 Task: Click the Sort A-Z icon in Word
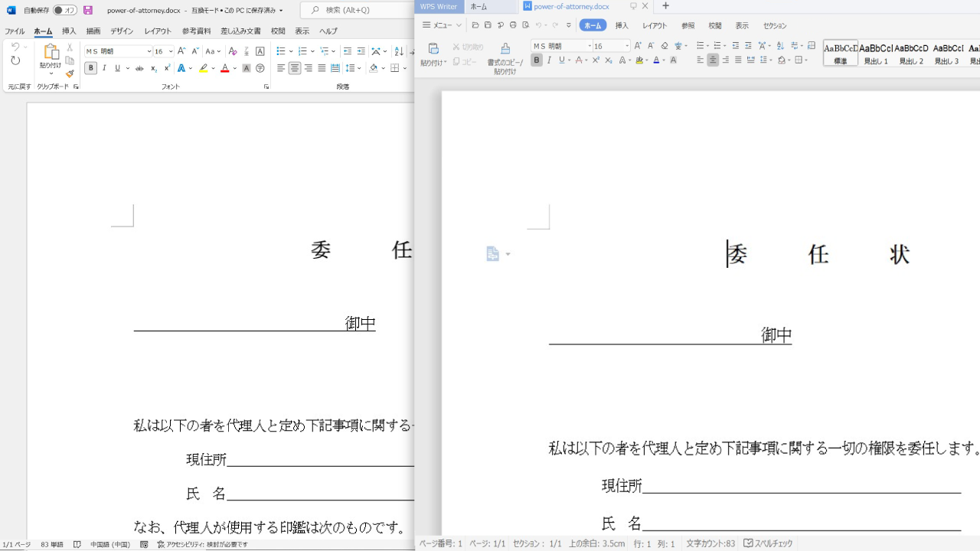tap(399, 51)
